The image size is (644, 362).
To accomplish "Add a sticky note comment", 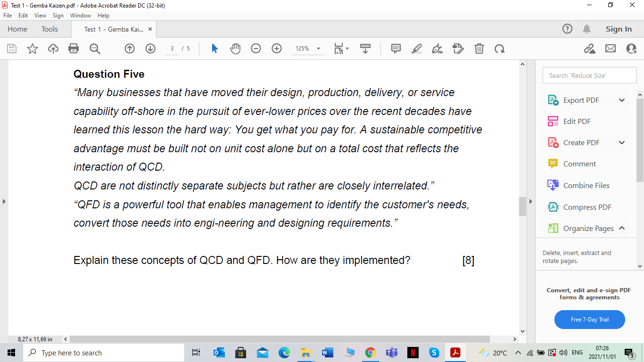I will 395,49.
